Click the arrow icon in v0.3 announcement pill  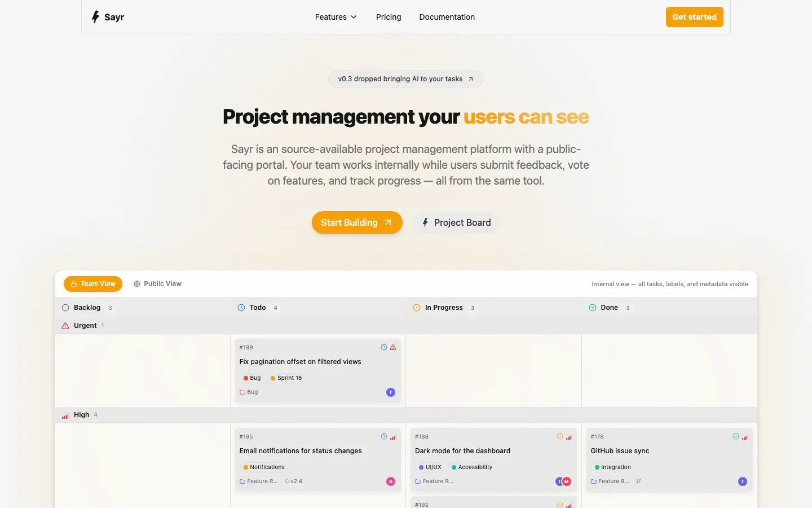click(471, 79)
